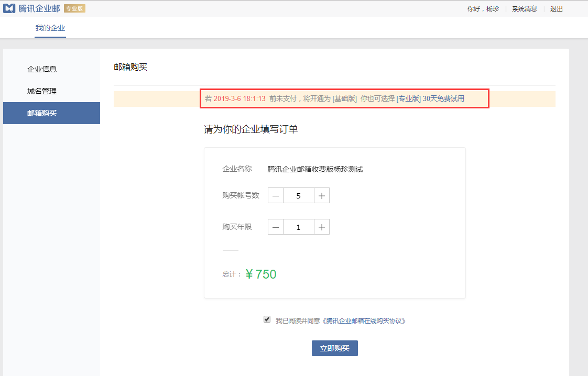
Task: Click the heading 请为你的企业填写订单
Action: coord(251,129)
